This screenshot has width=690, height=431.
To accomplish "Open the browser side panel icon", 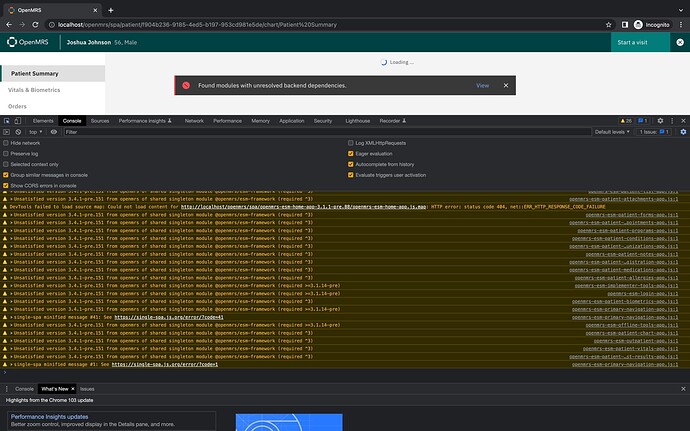I will point(624,25).
